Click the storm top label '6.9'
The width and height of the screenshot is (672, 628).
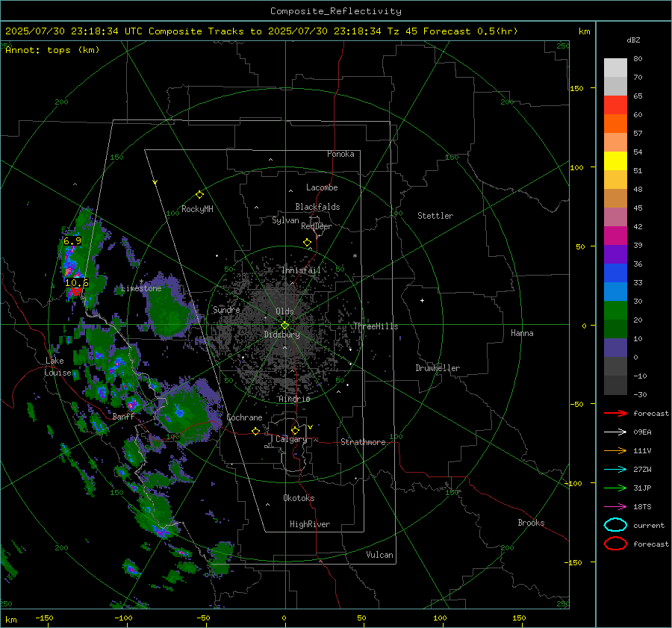(72, 241)
